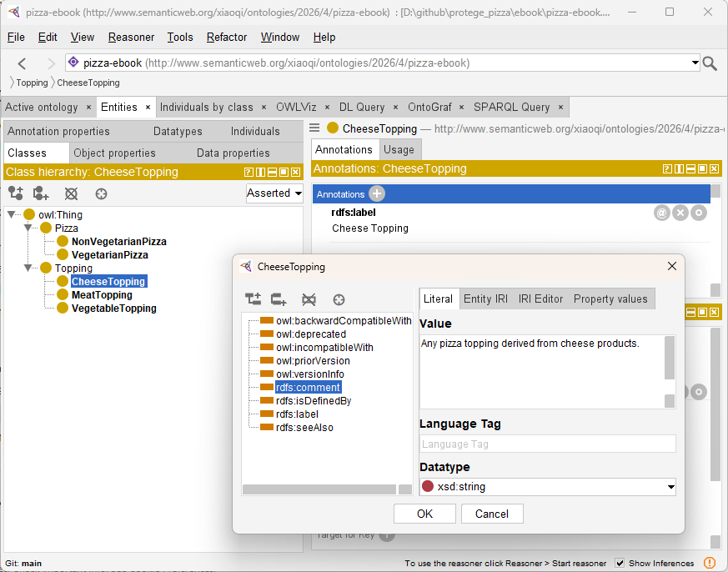Click help icon in Class hierarchy header
Viewport: 728px width, 572px height.
click(x=249, y=173)
